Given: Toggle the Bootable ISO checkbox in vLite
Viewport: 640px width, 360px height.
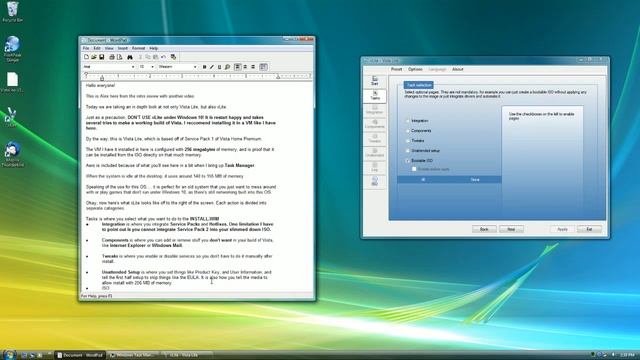Looking at the screenshot, I should coord(408,161).
